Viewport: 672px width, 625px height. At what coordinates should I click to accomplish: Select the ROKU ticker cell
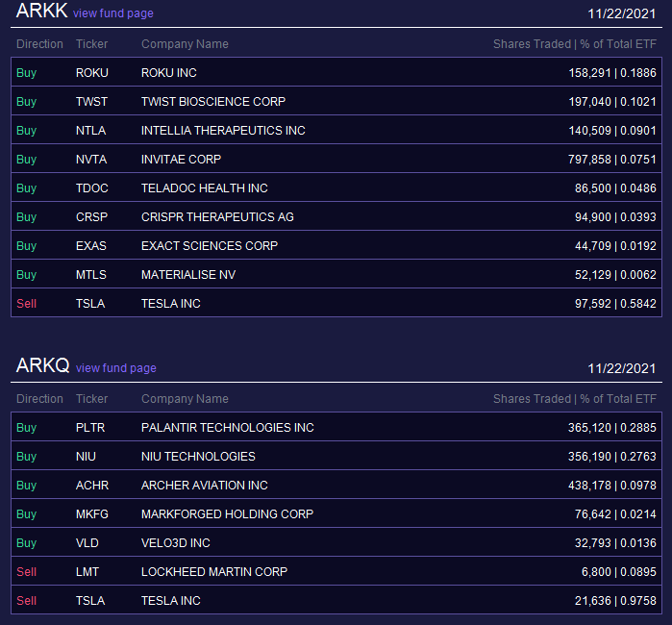[x=92, y=72]
